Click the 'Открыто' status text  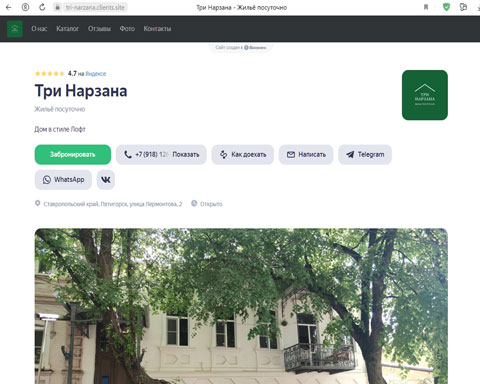(211, 204)
